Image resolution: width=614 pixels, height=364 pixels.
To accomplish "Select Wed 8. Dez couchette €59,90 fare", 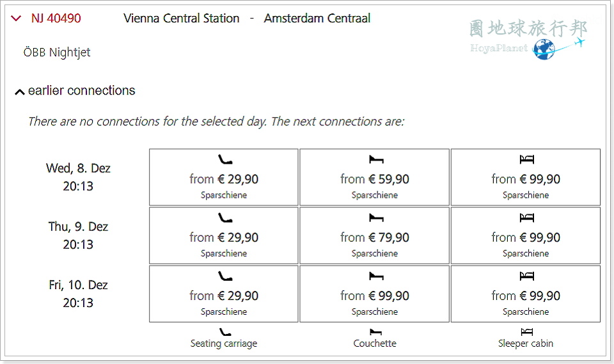I will click(x=374, y=177).
